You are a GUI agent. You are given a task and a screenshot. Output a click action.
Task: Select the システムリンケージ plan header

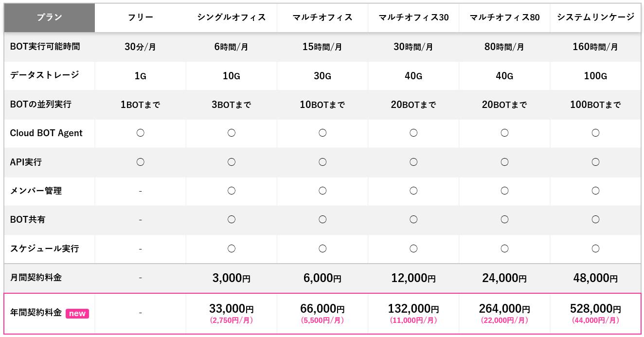point(595,18)
